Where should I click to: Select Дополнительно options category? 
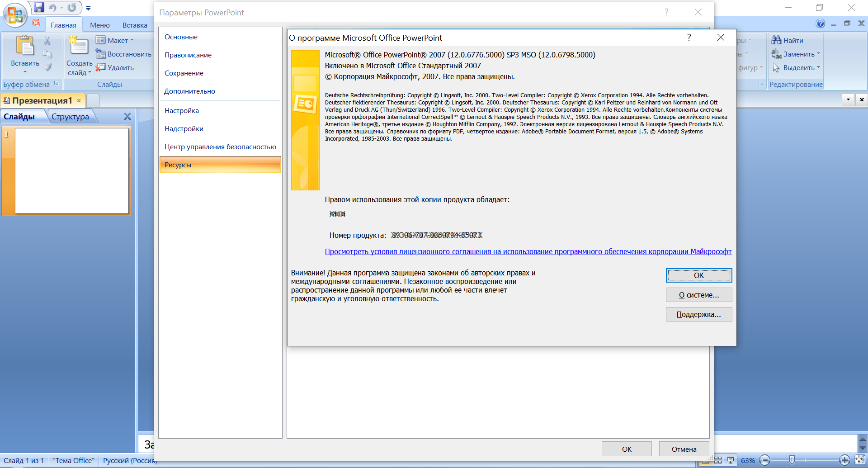click(x=220, y=91)
